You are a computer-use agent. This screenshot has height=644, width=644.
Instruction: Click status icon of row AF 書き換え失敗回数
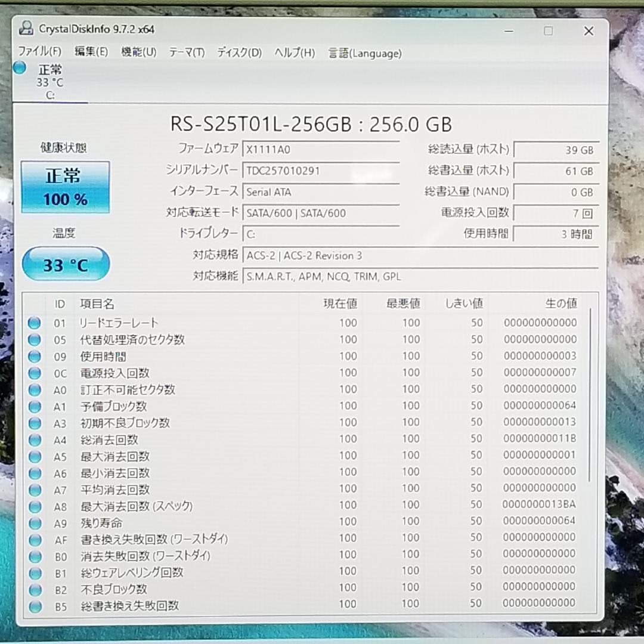[35, 540]
